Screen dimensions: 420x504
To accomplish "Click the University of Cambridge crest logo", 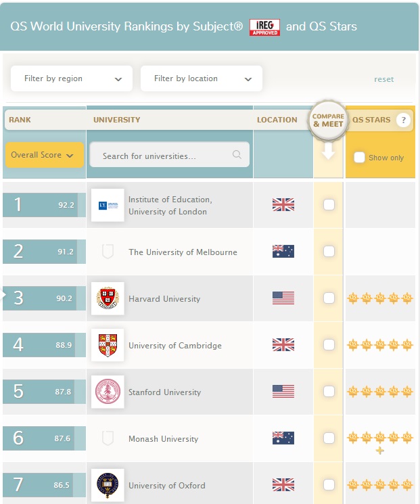I will [x=108, y=345].
